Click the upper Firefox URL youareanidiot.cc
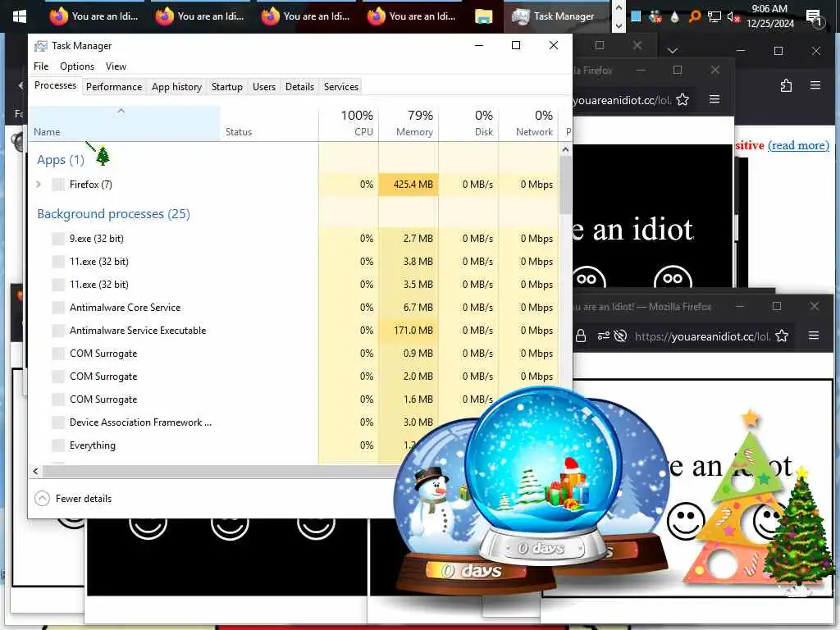The width and height of the screenshot is (840, 630). point(622,100)
